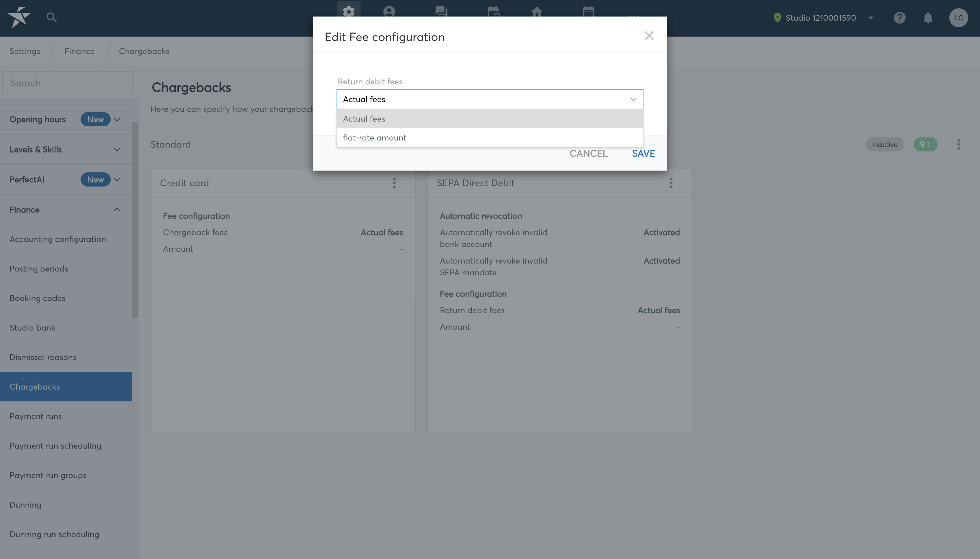This screenshot has height=559, width=980.
Task: Click the green location count badge
Action: [925, 144]
